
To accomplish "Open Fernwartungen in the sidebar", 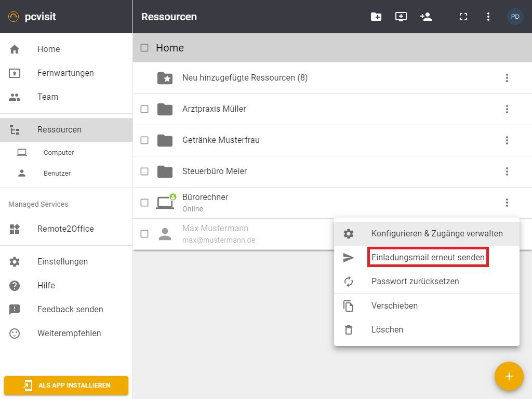I will click(65, 73).
